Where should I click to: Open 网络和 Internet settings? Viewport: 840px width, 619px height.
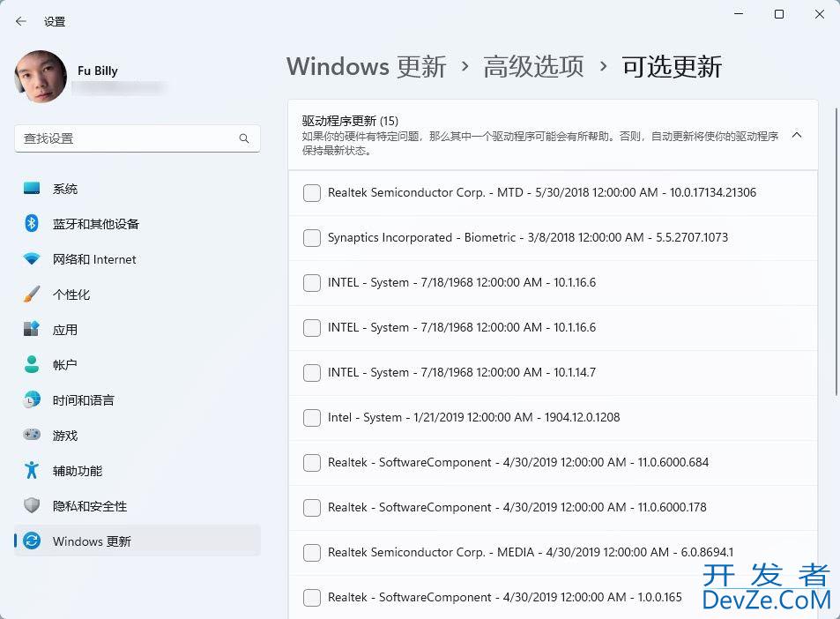click(138, 259)
